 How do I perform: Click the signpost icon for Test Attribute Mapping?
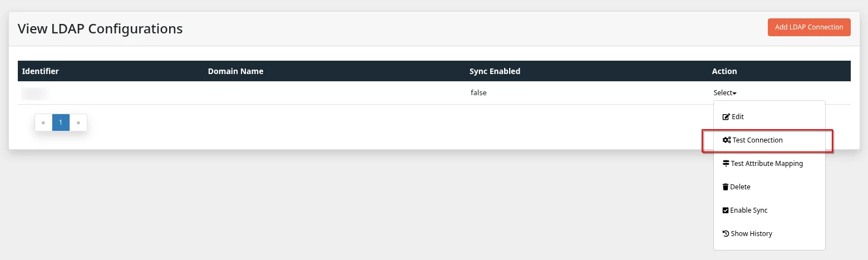726,164
